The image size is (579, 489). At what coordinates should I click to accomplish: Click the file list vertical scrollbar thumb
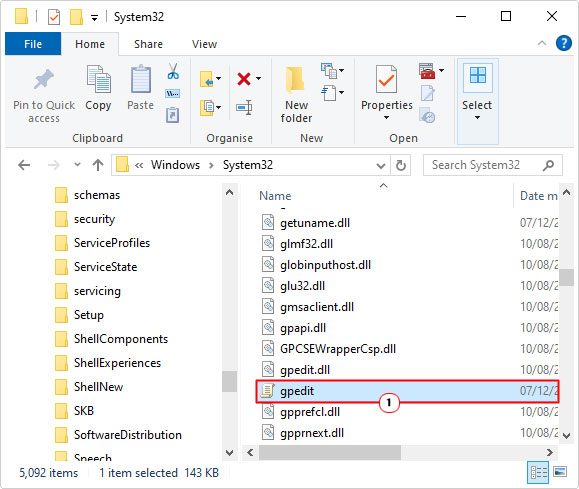pyautogui.click(x=566, y=277)
